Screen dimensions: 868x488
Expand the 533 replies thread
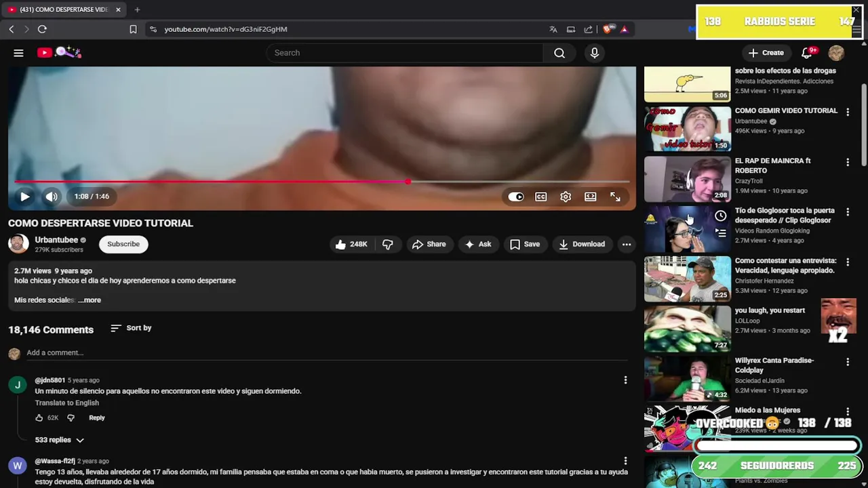coord(60,440)
